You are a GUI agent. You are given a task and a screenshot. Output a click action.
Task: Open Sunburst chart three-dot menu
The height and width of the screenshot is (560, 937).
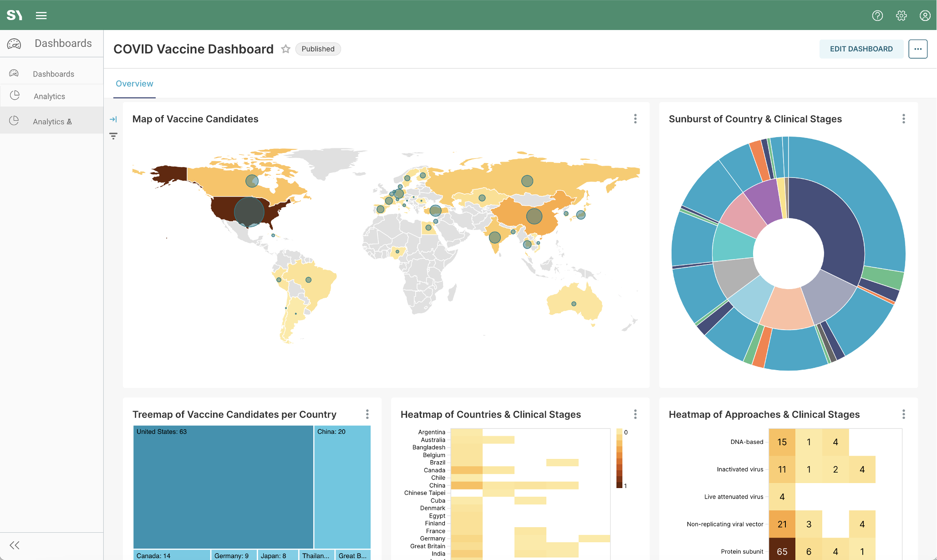[x=903, y=119]
